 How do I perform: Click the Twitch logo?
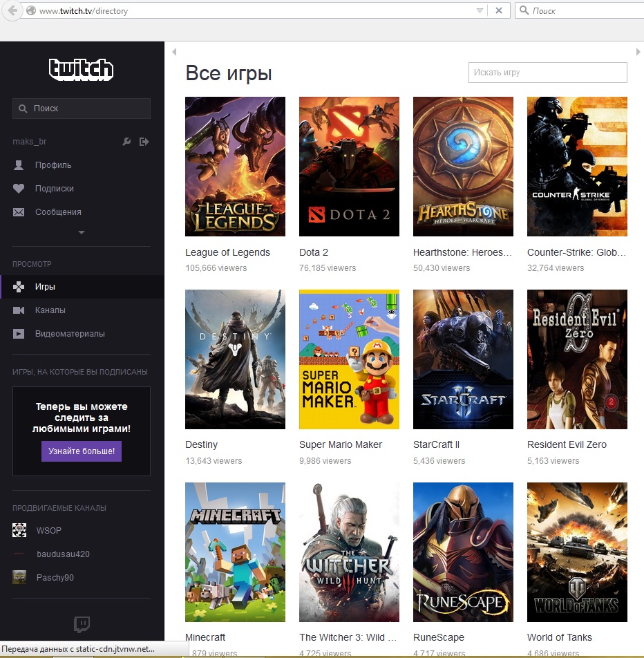82,69
